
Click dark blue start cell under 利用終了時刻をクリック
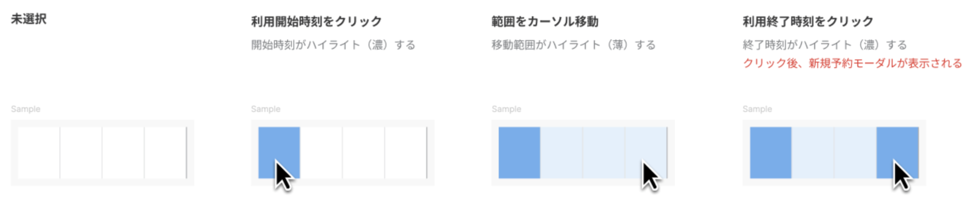pos(771,153)
